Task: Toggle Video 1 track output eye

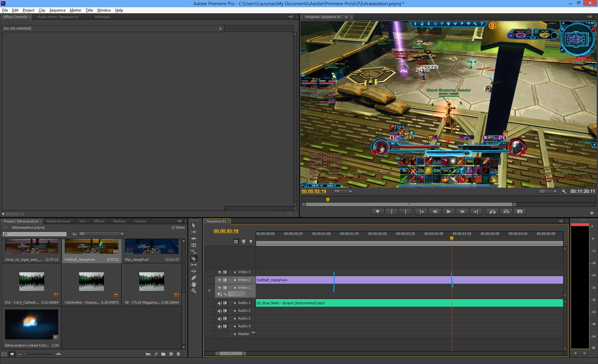Action: point(219,288)
